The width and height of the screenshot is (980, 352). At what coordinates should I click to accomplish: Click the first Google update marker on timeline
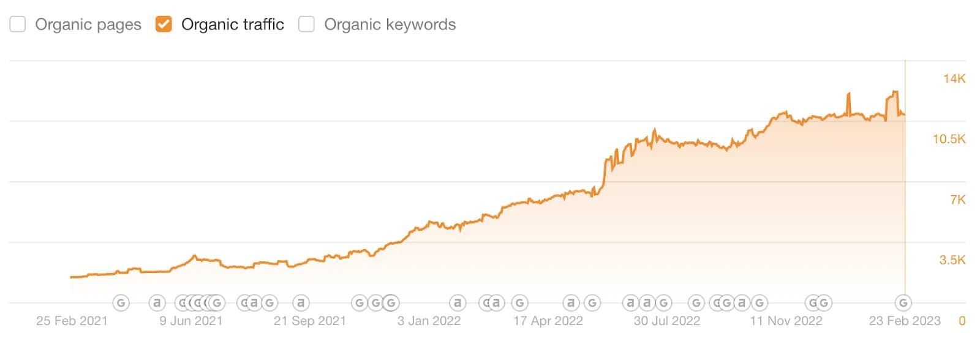click(121, 302)
